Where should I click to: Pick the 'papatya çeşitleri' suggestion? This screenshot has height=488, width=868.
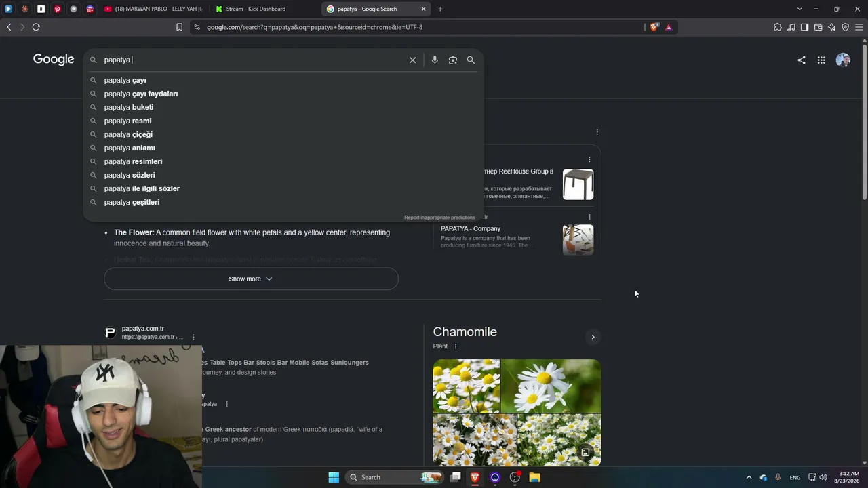283,202
